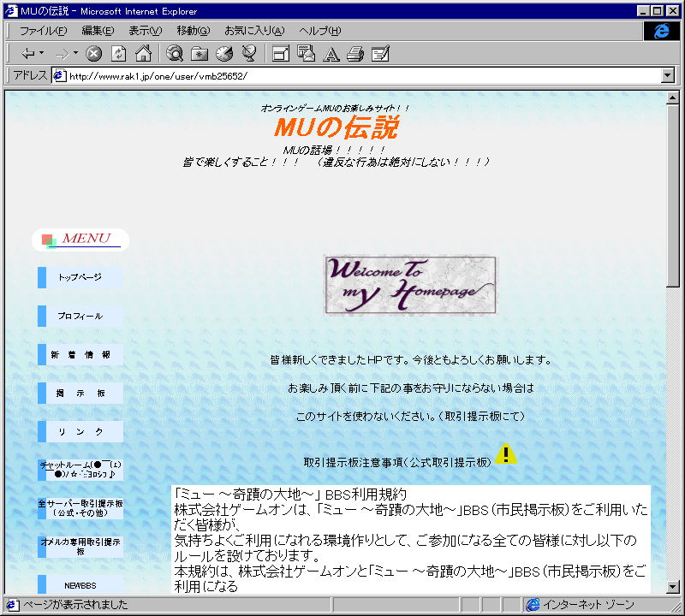
Task: Open the History toolbar icon
Action: (x=224, y=54)
